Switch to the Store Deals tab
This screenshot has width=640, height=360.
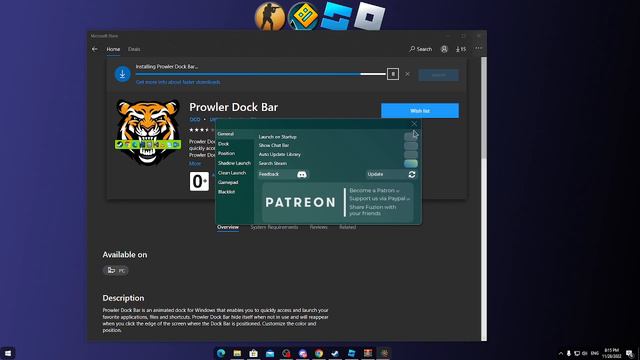(x=134, y=49)
